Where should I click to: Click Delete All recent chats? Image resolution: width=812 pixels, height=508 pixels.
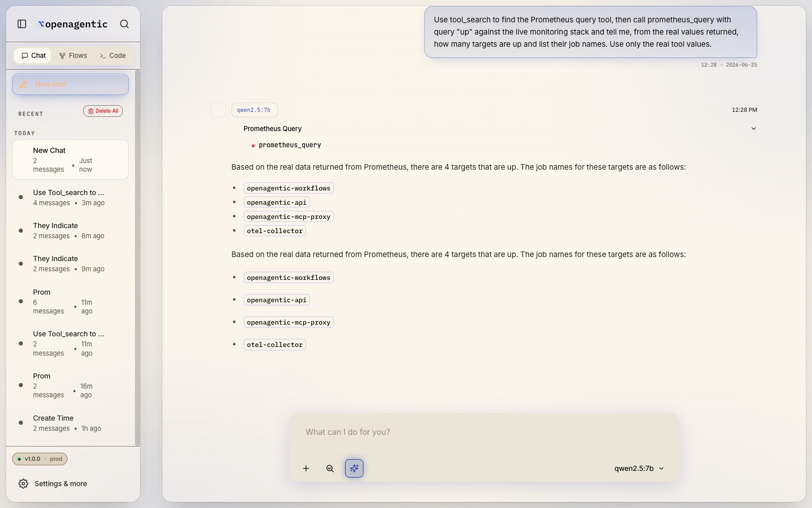[x=103, y=111]
